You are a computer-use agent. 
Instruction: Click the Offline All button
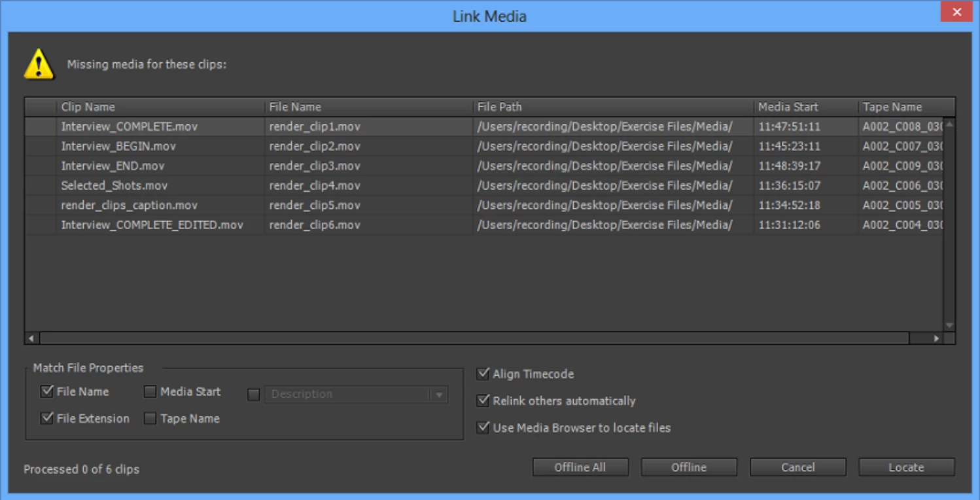click(x=580, y=467)
